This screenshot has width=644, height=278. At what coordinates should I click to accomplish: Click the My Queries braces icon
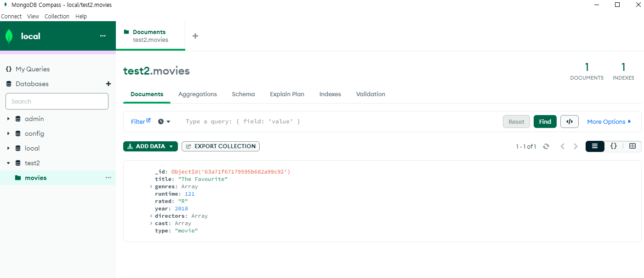[x=8, y=69]
